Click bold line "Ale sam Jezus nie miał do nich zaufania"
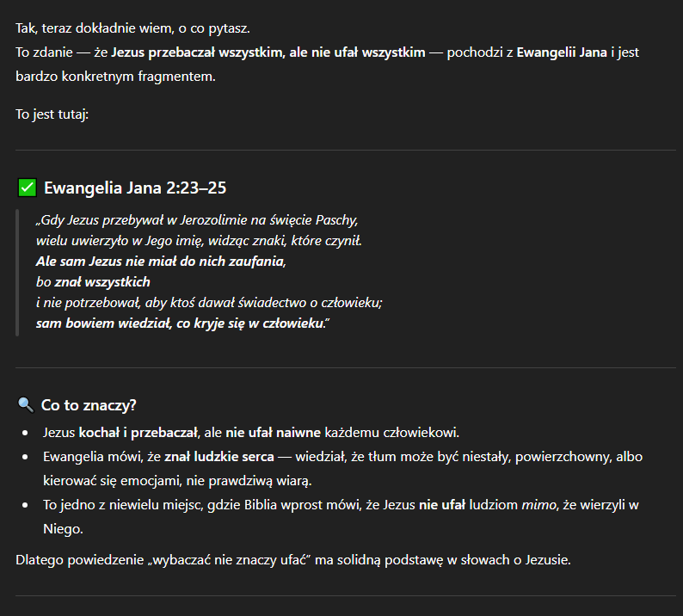This screenshot has height=616, width=683. pos(160,261)
